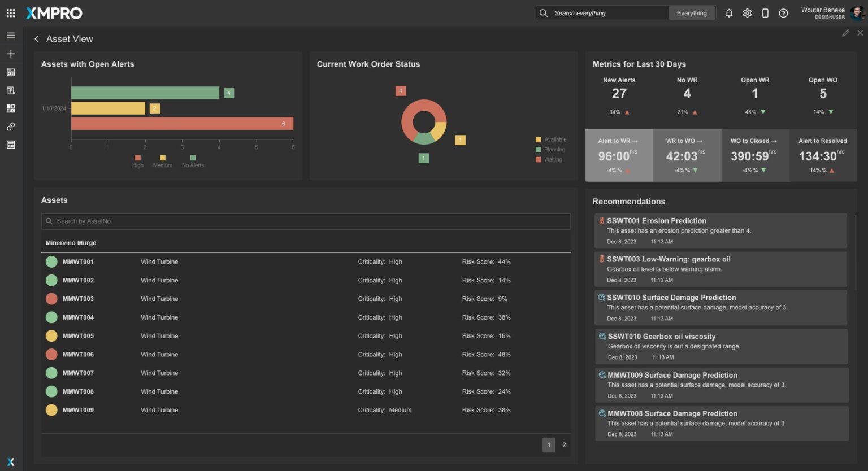868x471 pixels.
Task: Open the app launcher grid icon
Action: pos(11,13)
